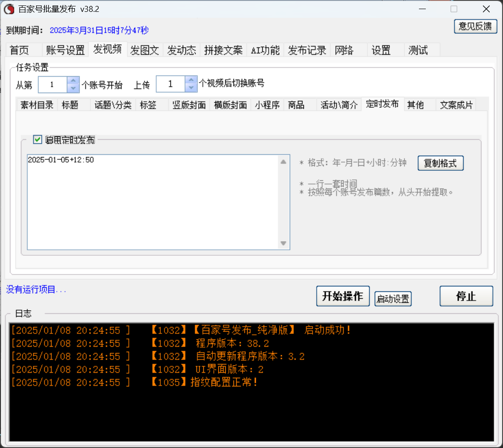Click the log line 自动更新程序版本：3.2

(x=250, y=356)
